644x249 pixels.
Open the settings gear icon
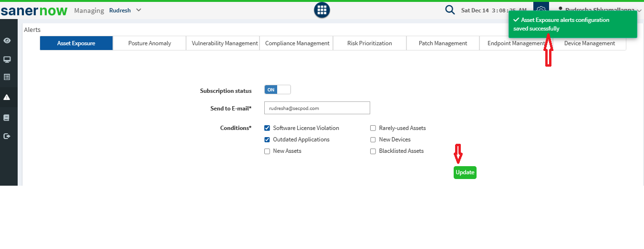541,9
